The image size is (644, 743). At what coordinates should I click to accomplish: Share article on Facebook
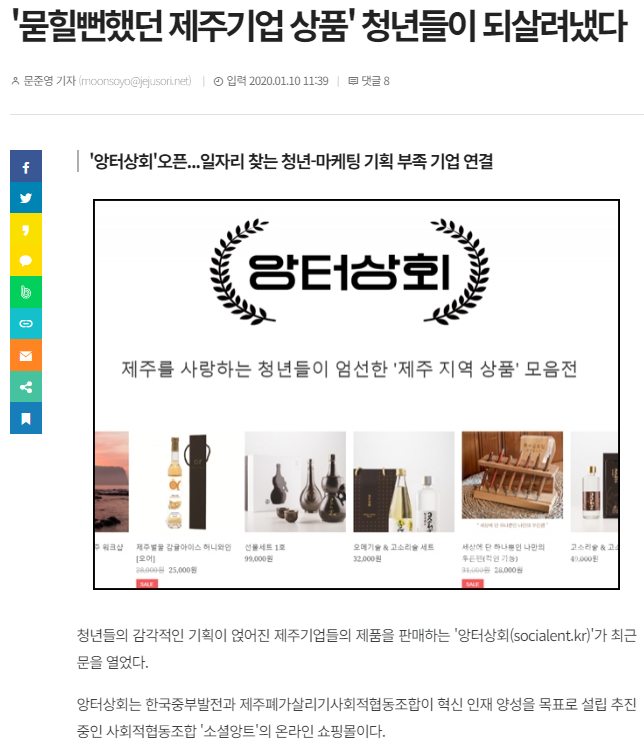pyautogui.click(x=26, y=166)
